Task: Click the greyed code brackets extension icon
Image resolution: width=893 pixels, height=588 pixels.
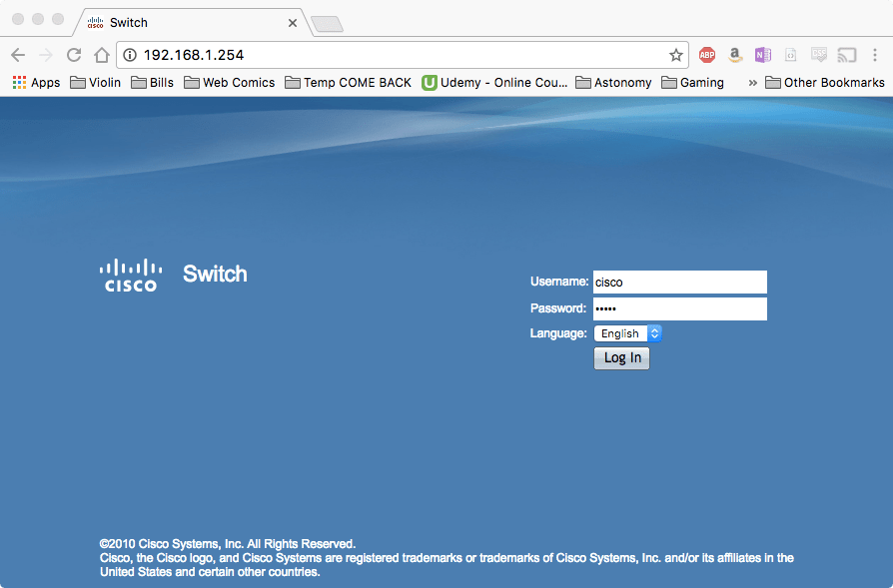Action: [x=790, y=55]
